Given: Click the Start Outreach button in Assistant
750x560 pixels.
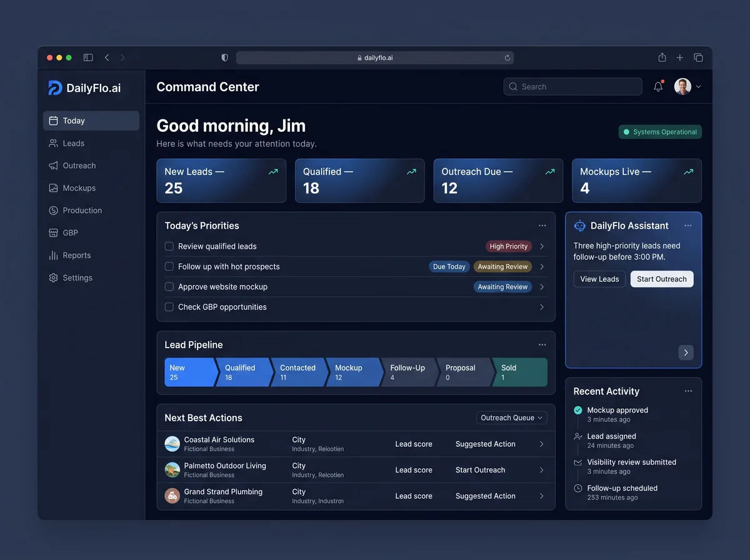Looking at the screenshot, I should [x=662, y=279].
